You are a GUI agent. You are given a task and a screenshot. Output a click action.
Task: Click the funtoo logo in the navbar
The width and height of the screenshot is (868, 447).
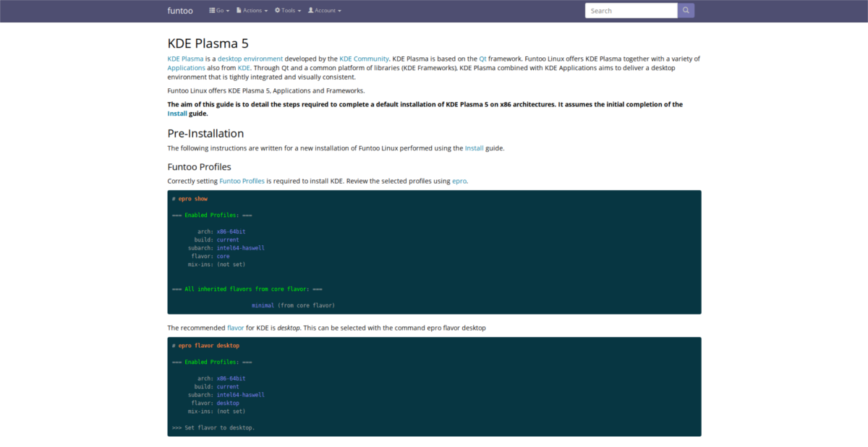click(180, 10)
